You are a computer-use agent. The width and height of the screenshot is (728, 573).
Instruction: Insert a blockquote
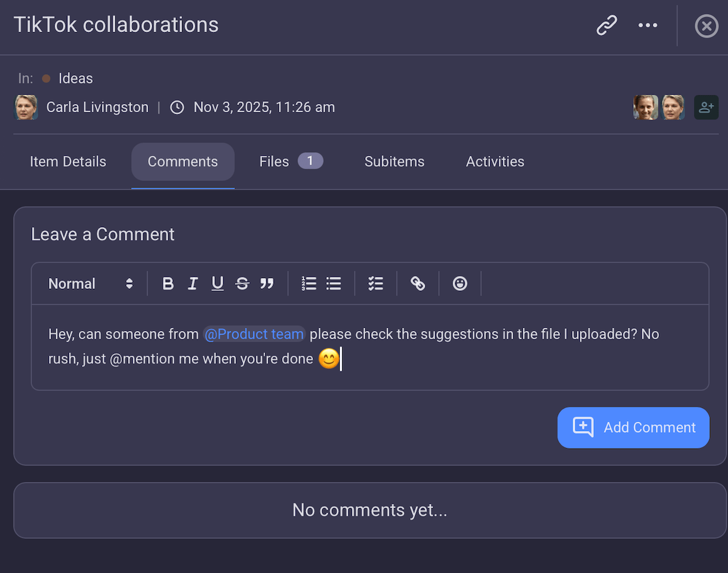267,283
